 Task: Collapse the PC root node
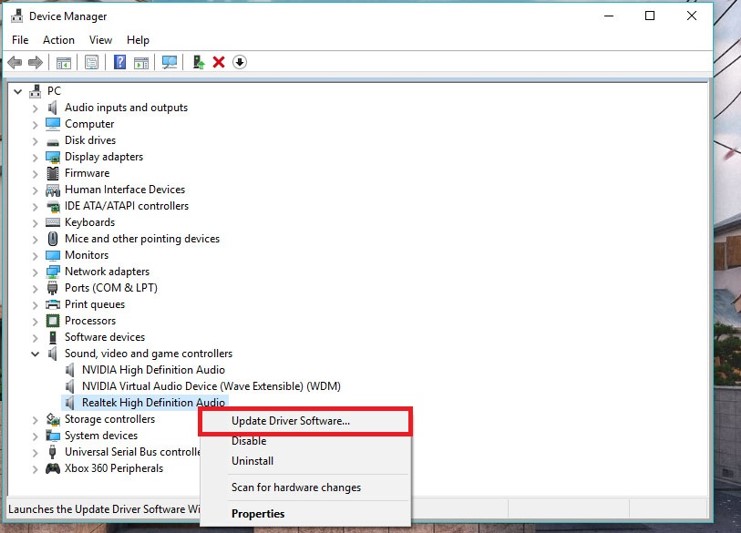18,91
